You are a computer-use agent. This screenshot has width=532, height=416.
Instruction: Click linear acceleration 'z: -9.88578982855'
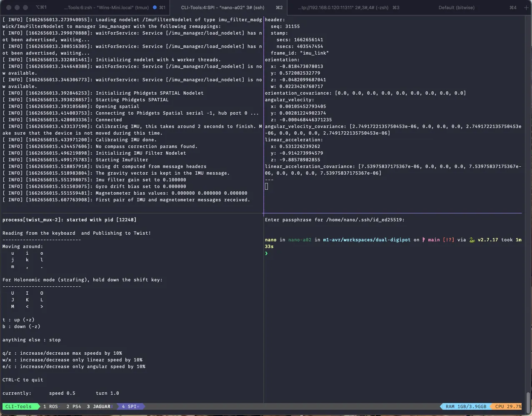click(295, 160)
